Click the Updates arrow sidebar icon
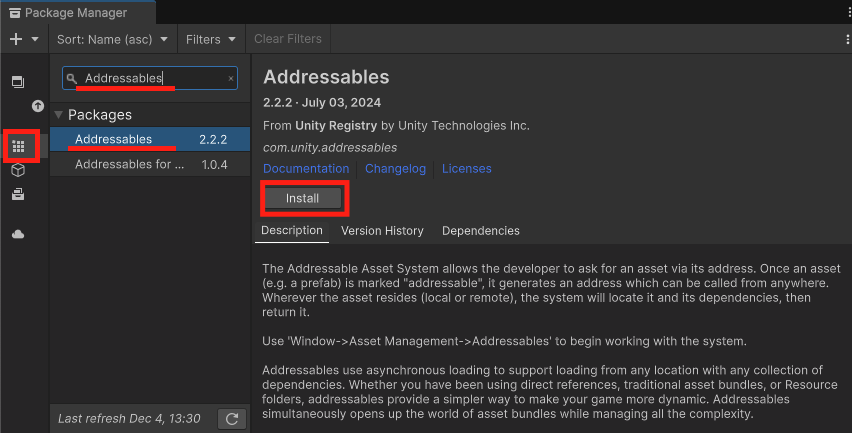Screen dimensions: 852x433 (x=37, y=106)
